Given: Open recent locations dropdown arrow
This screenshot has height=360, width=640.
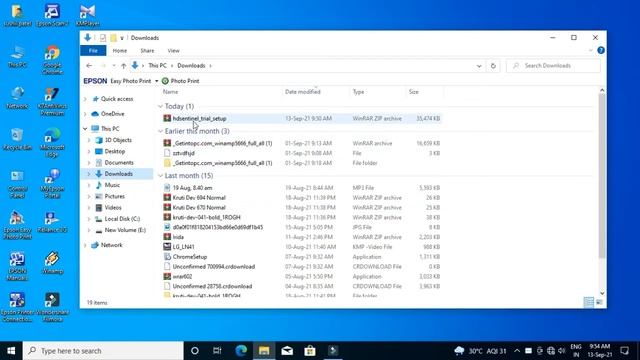Looking at the screenshot, I should pyautogui.click(x=114, y=66).
